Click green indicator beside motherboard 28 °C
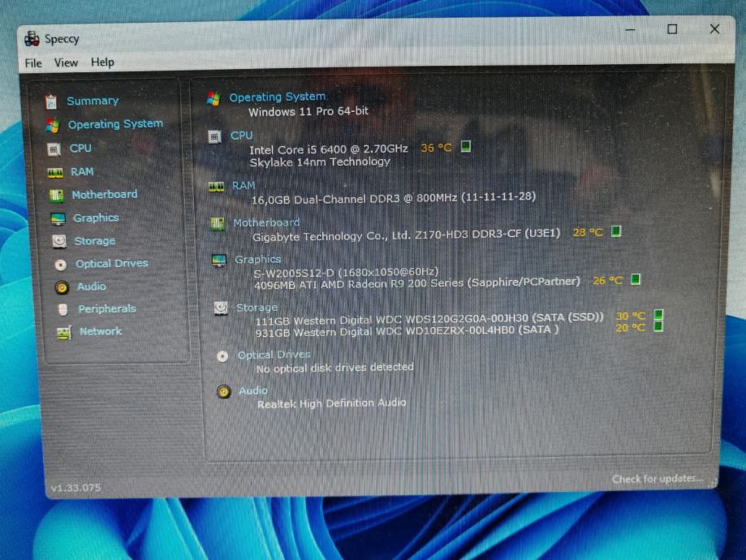Image resolution: width=746 pixels, height=560 pixels. tap(616, 231)
